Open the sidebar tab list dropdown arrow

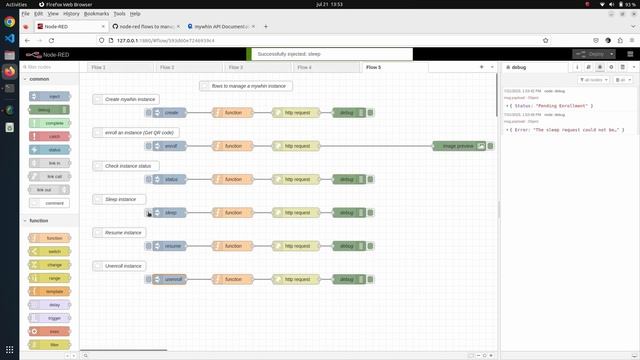634,67
